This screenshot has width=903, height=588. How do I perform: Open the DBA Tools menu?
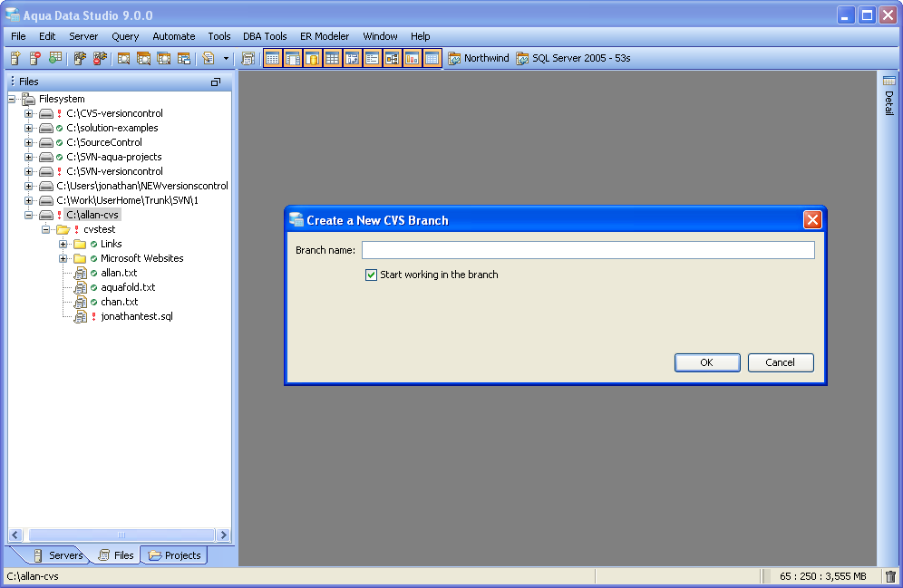[265, 36]
